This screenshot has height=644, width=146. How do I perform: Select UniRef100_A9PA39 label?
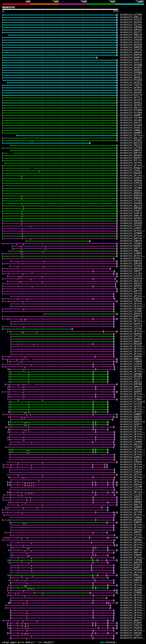[x=131, y=30]
